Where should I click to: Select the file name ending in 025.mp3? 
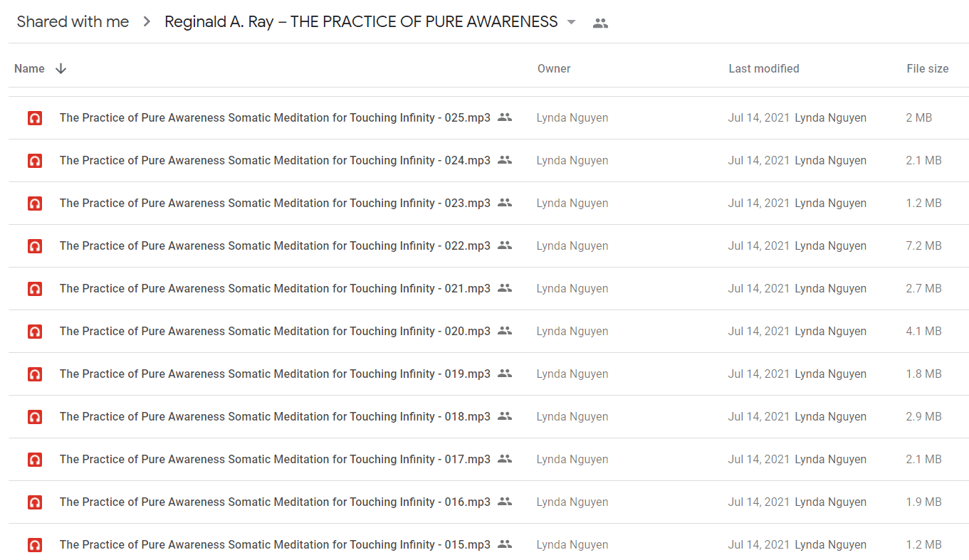tap(275, 118)
